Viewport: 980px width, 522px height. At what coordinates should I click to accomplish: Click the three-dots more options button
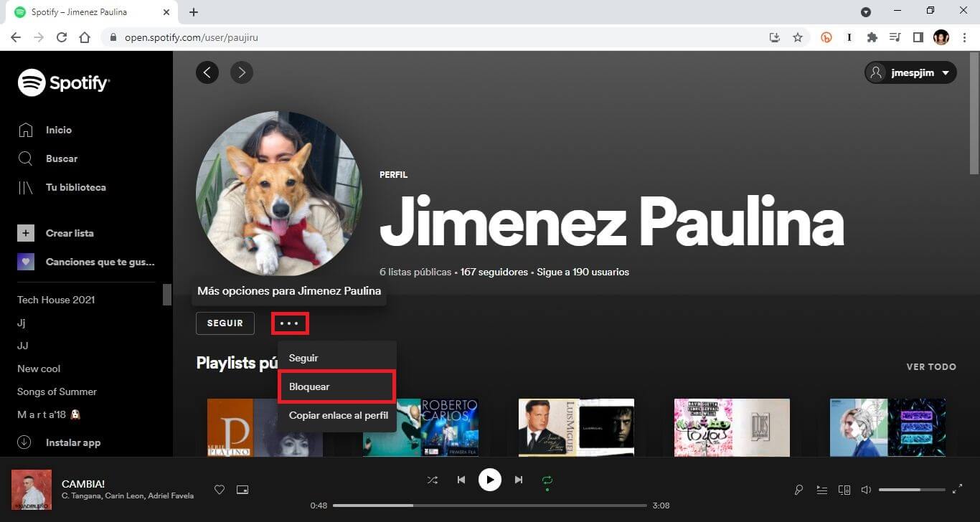point(290,323)
